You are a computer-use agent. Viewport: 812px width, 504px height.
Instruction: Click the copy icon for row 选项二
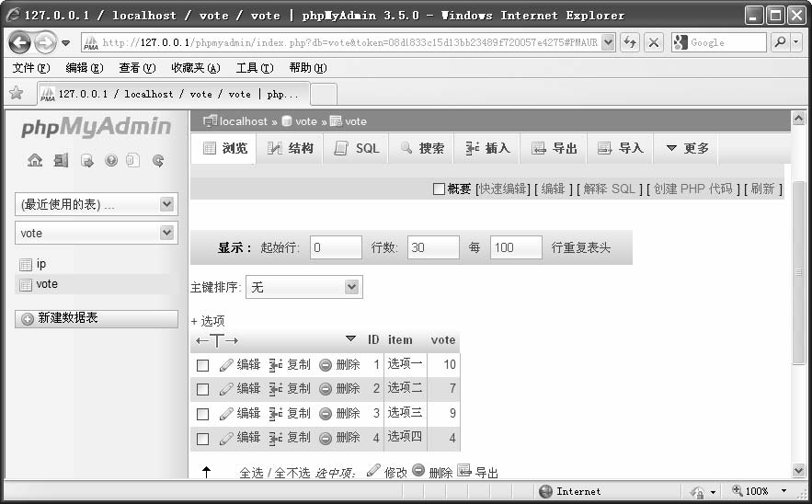point(276,389)
